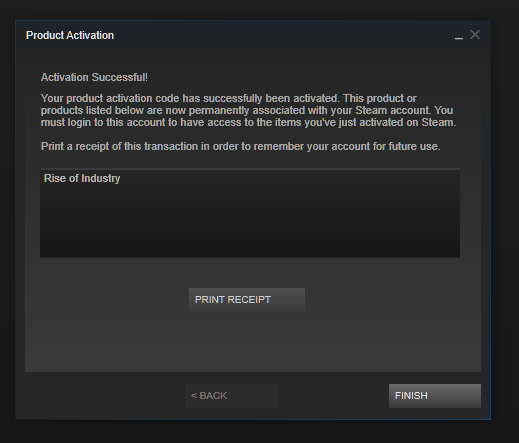Image resolution: width=519 pixels, height=443 pixels.
Task: Go back with the < BACK button
Action: pos(231,396)
